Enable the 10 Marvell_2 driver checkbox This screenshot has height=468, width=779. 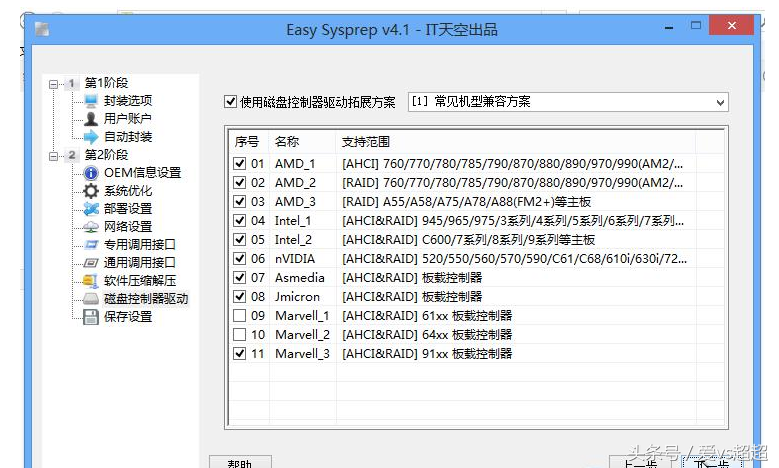point(239,334)
